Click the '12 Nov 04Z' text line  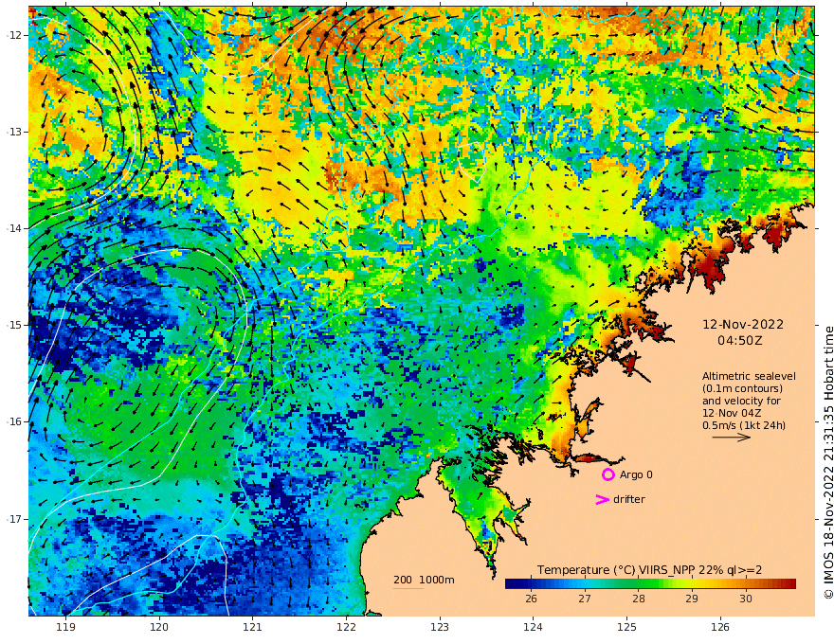point(732,413)
